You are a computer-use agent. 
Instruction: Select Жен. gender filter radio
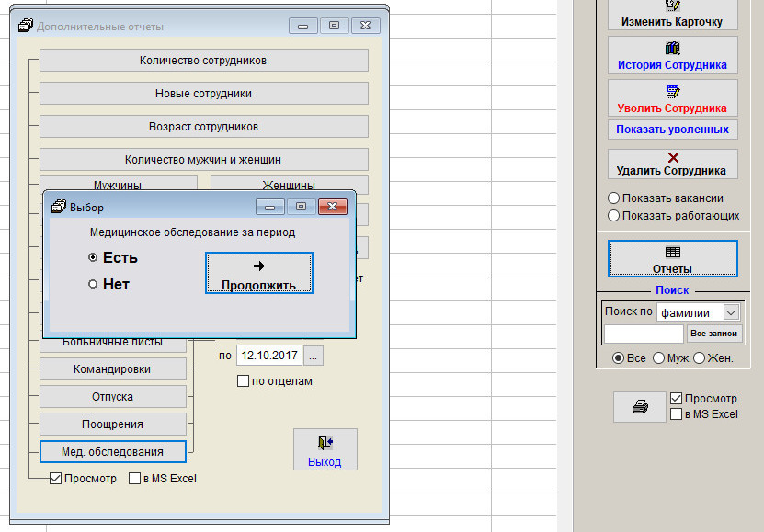[x=700, y=358]
